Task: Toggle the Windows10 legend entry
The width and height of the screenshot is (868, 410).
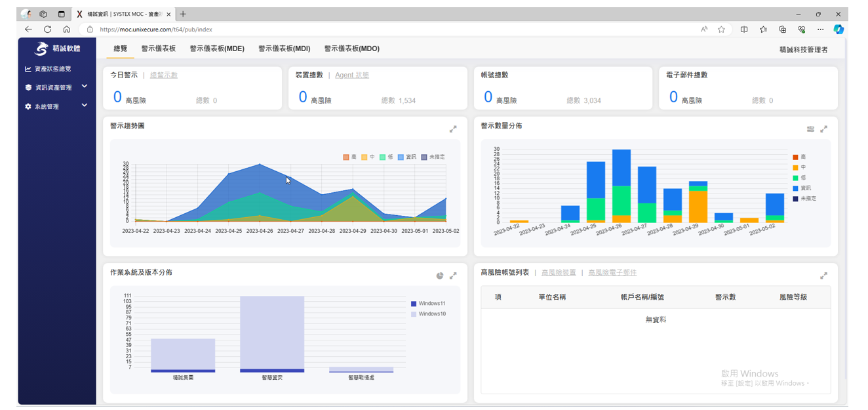Action: point(428,314)
